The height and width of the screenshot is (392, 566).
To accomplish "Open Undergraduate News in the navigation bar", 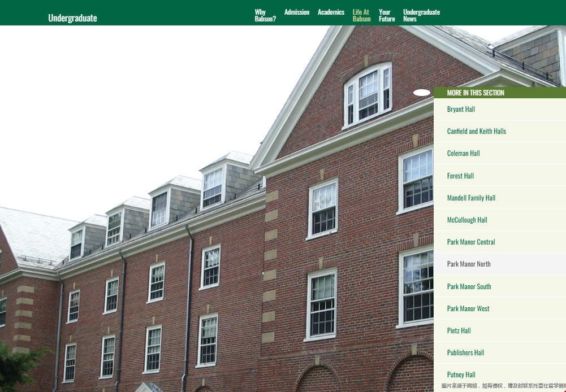I will pyautogui.click(x=421, y=15).
